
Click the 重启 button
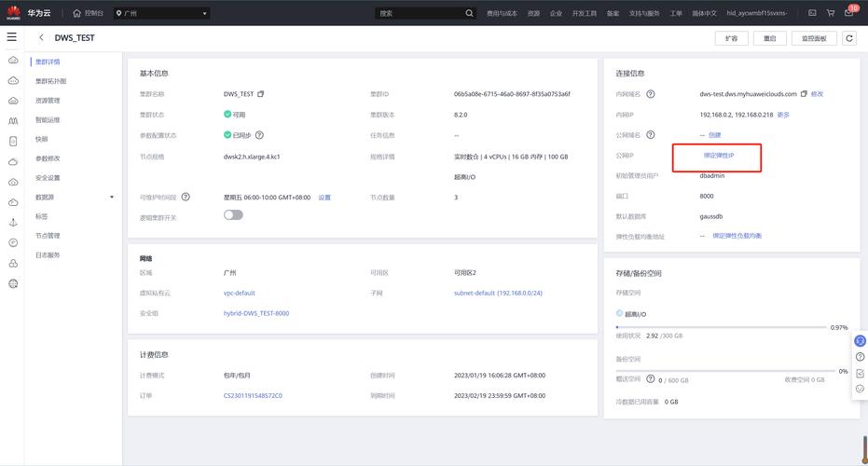pyautogui.click(x=769, y=38)
